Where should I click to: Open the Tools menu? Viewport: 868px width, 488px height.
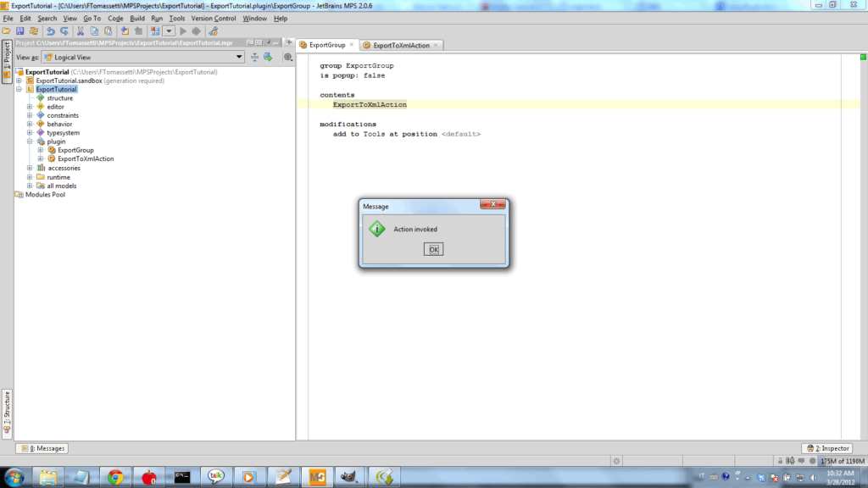click(x=177, y=18)
